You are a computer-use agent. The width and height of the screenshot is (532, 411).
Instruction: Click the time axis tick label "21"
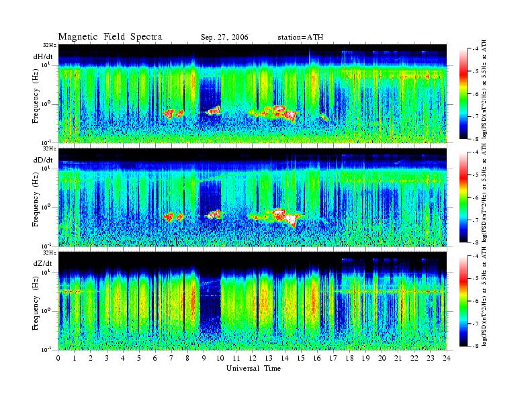pyautogui.click(x=398, y=359)
